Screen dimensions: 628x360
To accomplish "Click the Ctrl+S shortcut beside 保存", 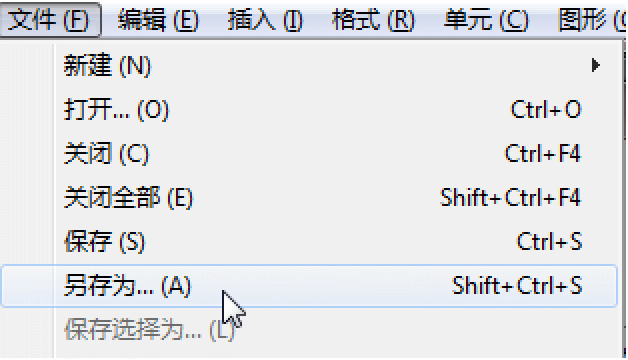I will [549, 241].
